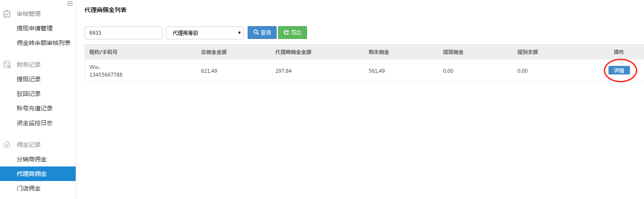Click search input containing 6933
The height and width of the screenshot is (199, 644).
(x=124, y=33)
